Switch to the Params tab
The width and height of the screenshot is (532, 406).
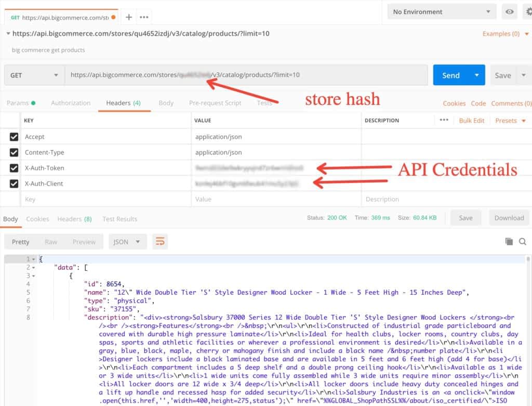pyautogui.click(x=21, y=103)
